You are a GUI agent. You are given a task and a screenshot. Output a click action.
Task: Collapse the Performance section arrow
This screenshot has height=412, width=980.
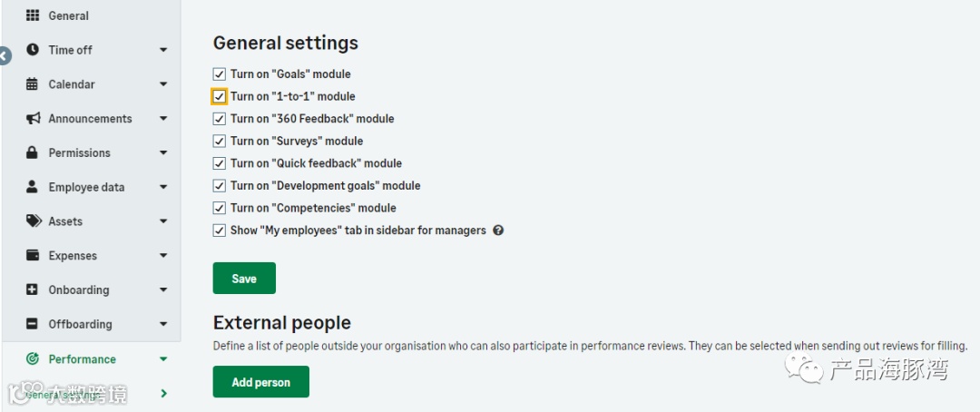point(163,359)
